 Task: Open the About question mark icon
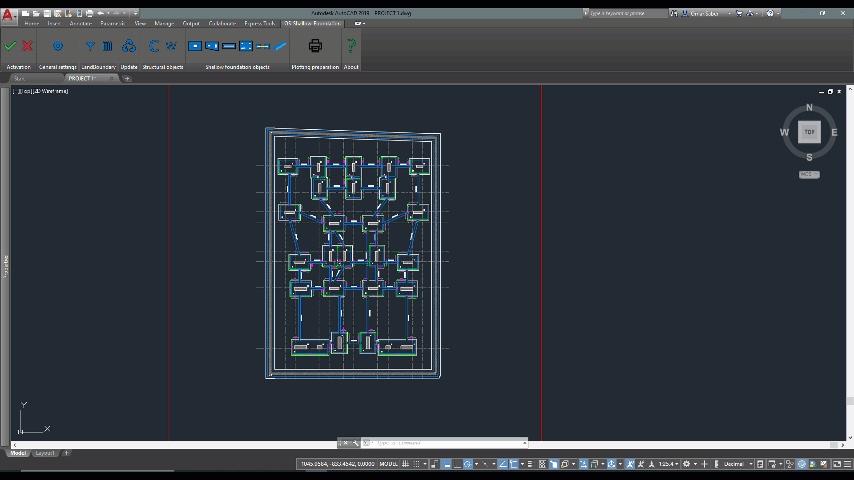coord(351,46)
